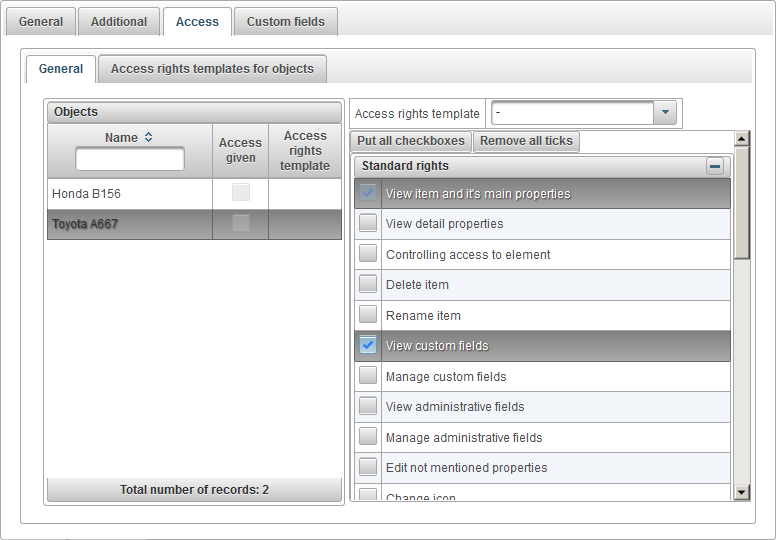Switch to the Custom fields tab

[x=285, y=21]
